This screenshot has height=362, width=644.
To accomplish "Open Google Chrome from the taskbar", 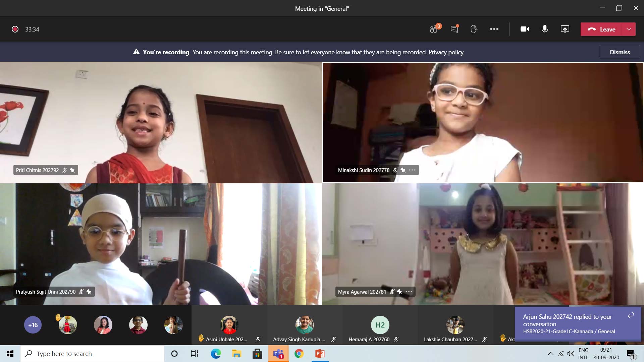I will coord(299,354).
